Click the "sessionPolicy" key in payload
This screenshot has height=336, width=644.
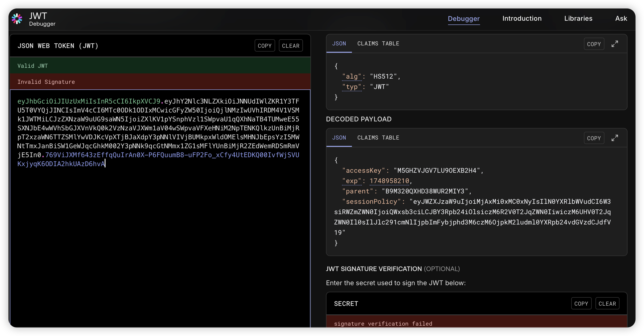coord(371,202)
